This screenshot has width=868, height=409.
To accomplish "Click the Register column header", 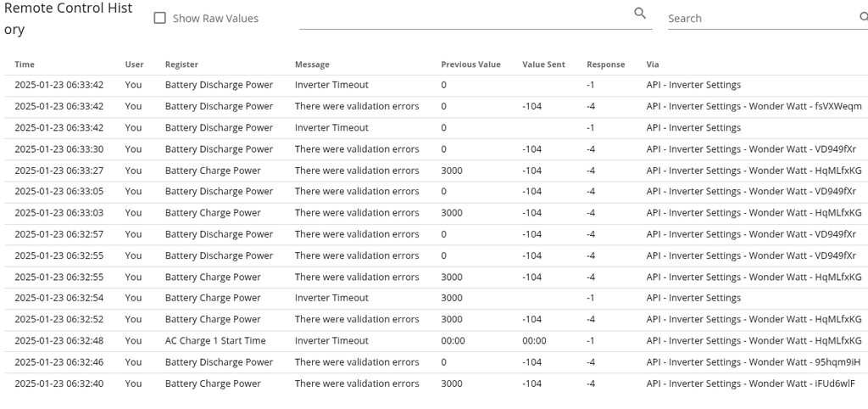I will 181,64.
